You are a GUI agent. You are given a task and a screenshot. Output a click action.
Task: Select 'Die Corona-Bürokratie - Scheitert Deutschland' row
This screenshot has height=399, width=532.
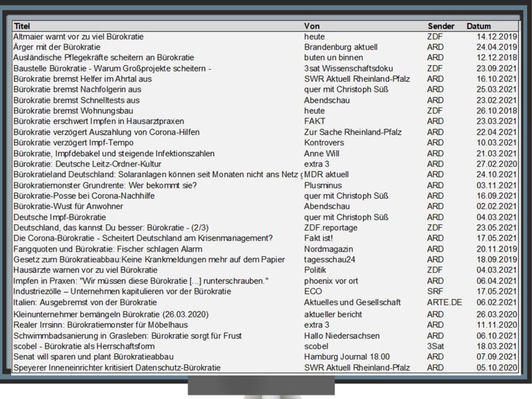265,238
